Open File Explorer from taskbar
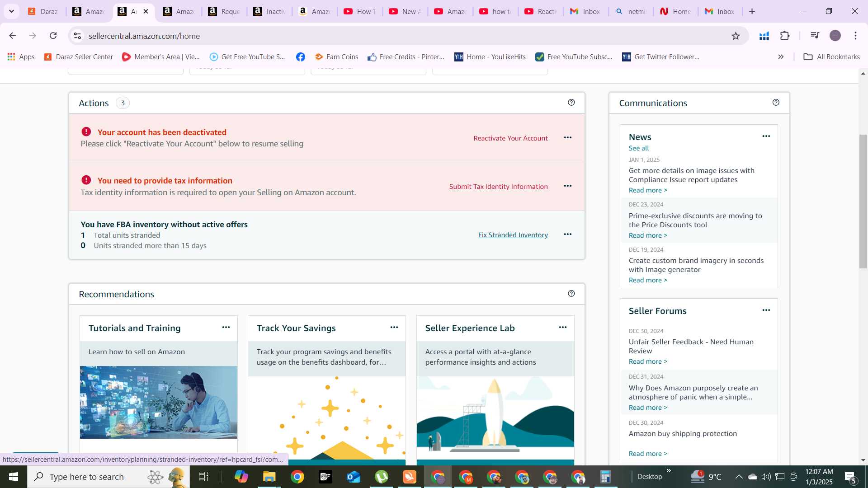The height and width of the screenshot is (488, 868). point(269,477)
